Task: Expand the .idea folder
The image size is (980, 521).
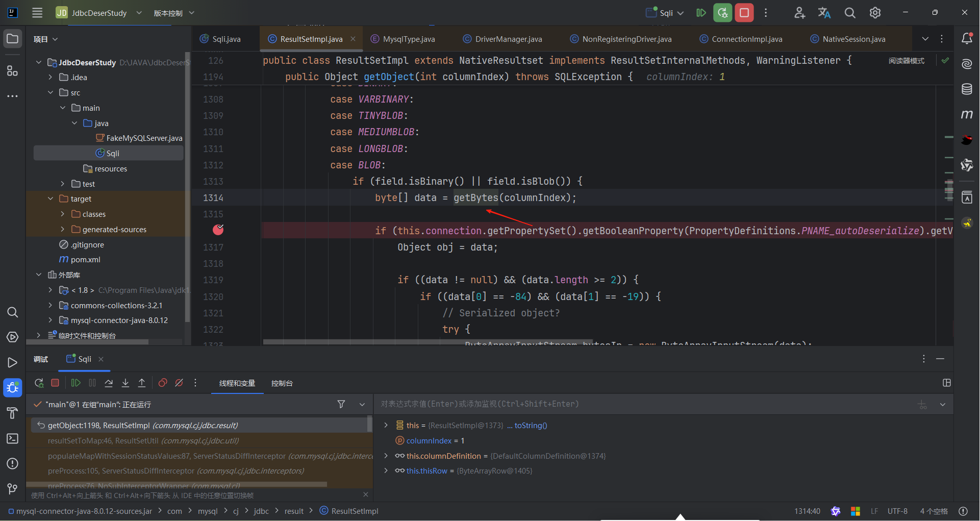Action: tap(51, 78)
